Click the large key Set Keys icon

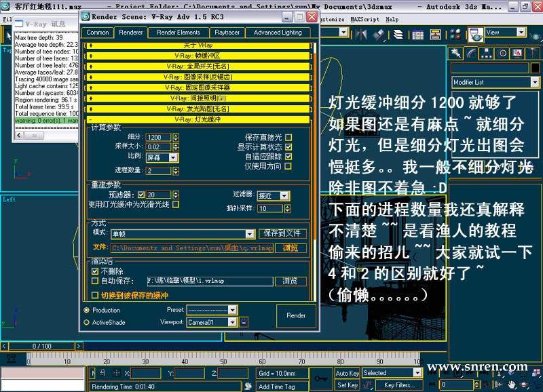(320, 379)
